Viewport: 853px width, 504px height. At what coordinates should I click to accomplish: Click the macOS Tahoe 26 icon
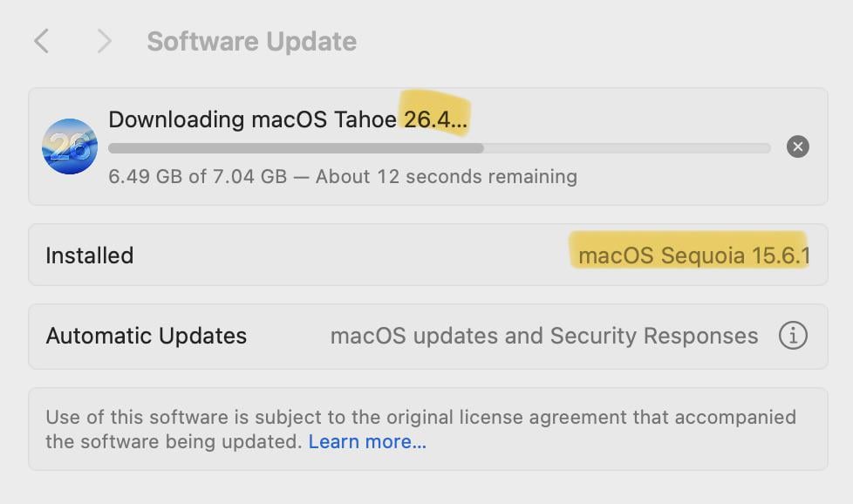[x=70, y=146]
